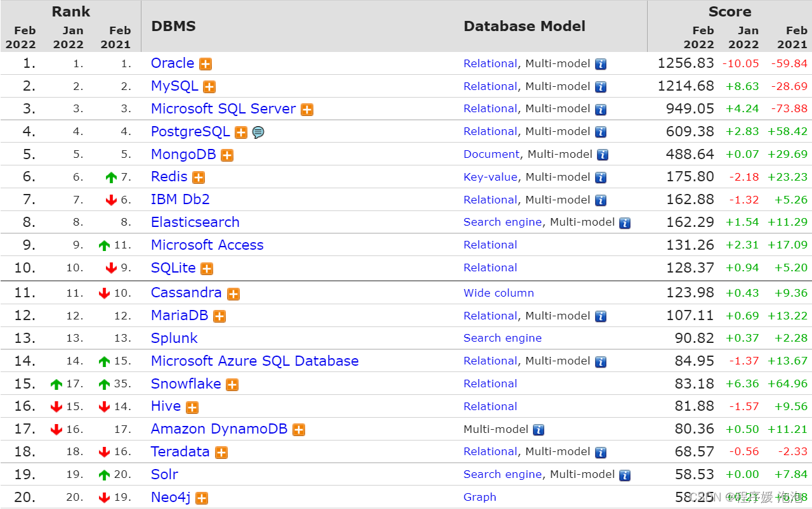
Task: Open the speech bubble icon beside PostgreSQL
Action: 258,132
